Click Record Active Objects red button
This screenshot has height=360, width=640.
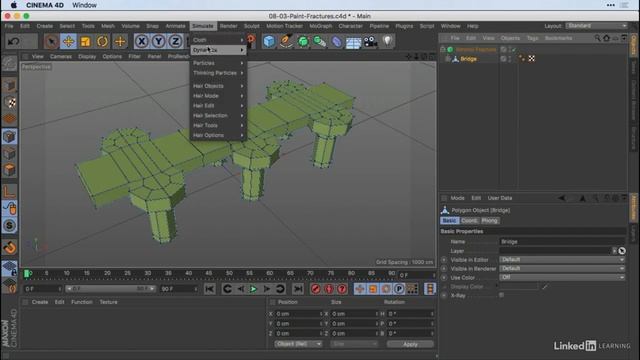[x=316, y=289]
